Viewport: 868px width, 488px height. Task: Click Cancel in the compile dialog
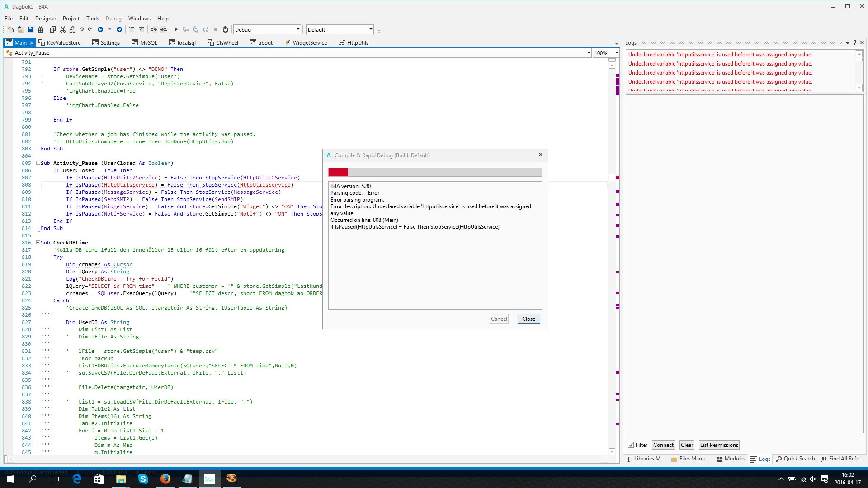[x=499, y=319]
